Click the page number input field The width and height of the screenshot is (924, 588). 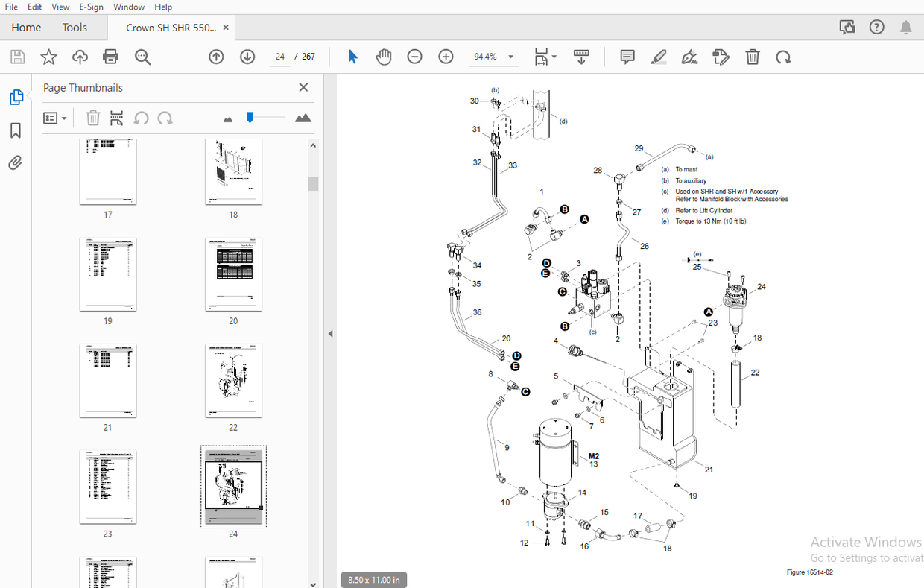[x=279, y=56]
